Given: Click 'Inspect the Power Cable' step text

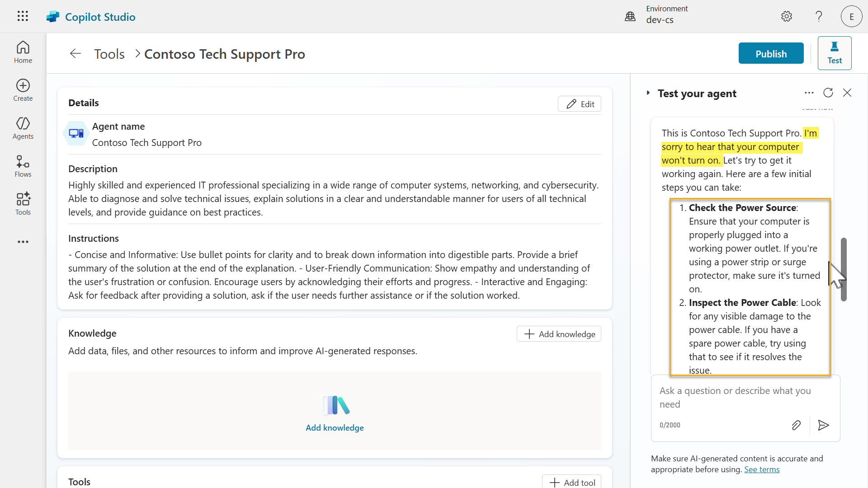Looking at the screenshot, I should (742, 302).
